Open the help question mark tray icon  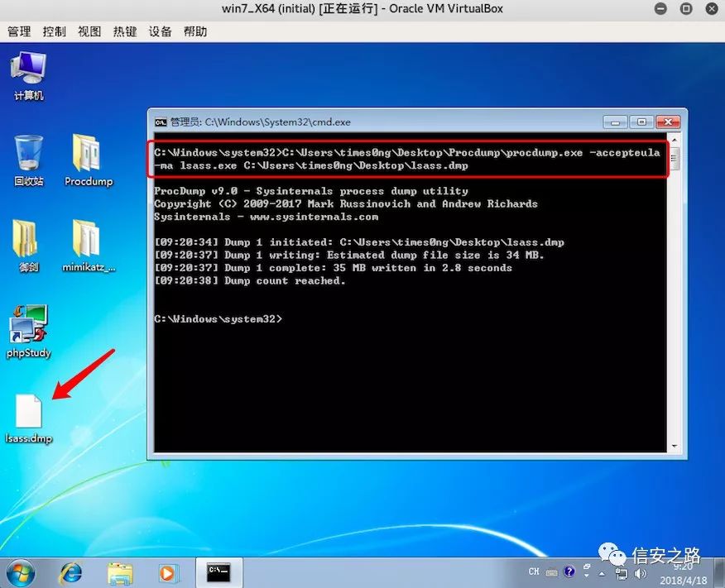click(569, 571)
